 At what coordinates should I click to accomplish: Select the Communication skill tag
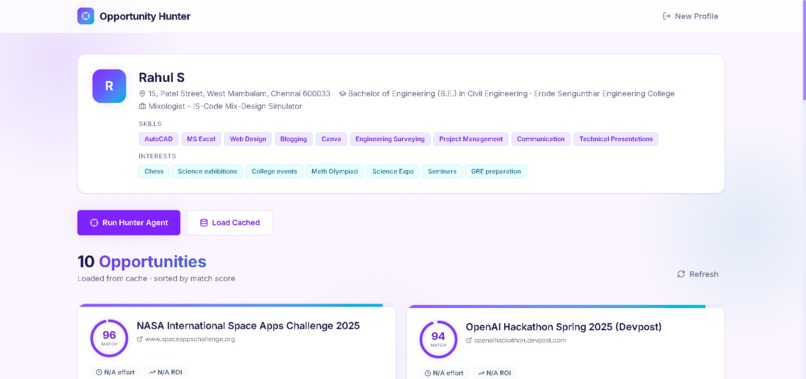point(541,139)
